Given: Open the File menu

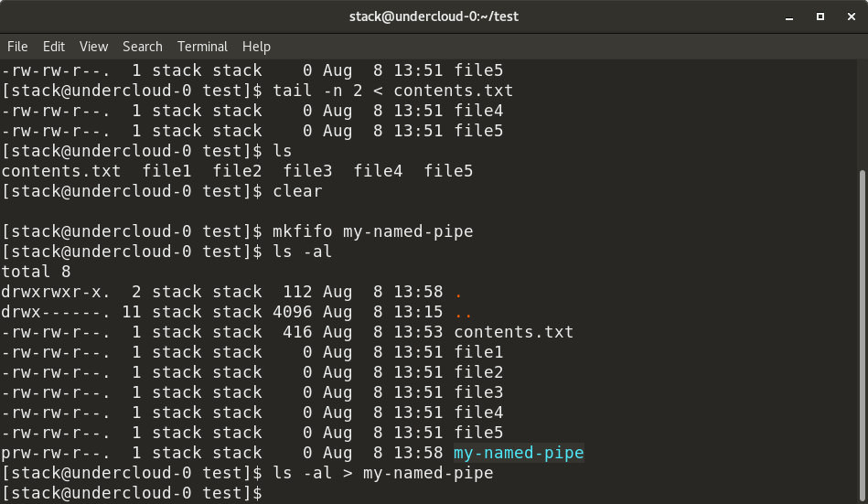Looking at the screenshot, I should point(17,46).
